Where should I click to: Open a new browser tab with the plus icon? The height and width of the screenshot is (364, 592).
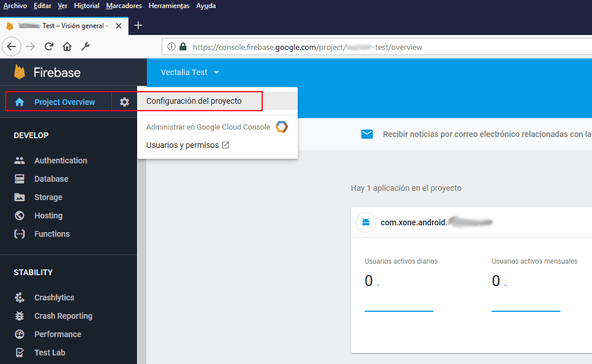pyautogui.click(x=138, y=25)
